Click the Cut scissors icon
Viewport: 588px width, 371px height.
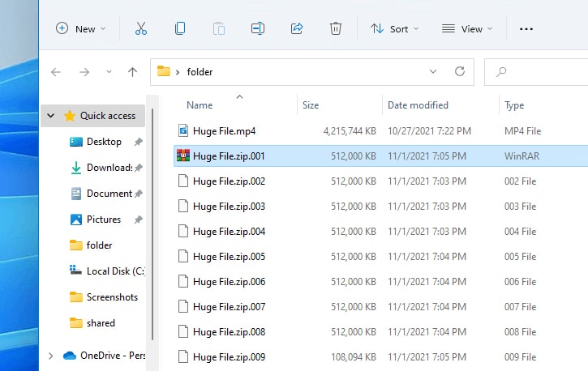[141, 29]
